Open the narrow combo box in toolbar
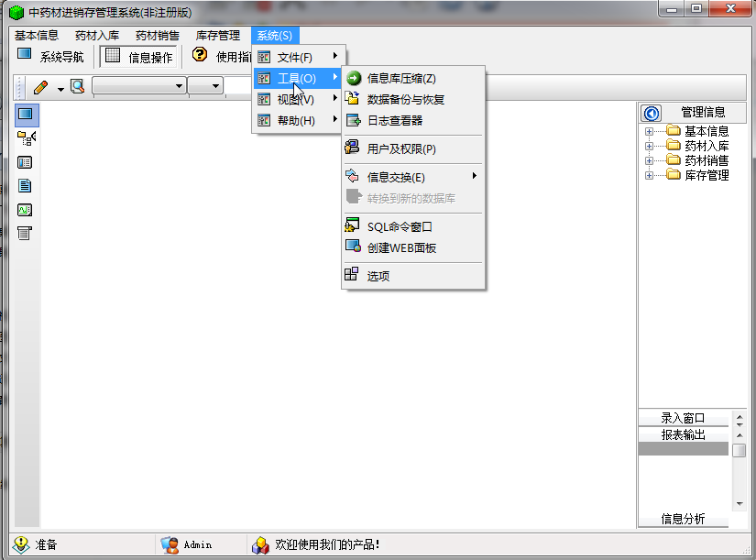Viewport: 756px width, 560px height. 205,86
